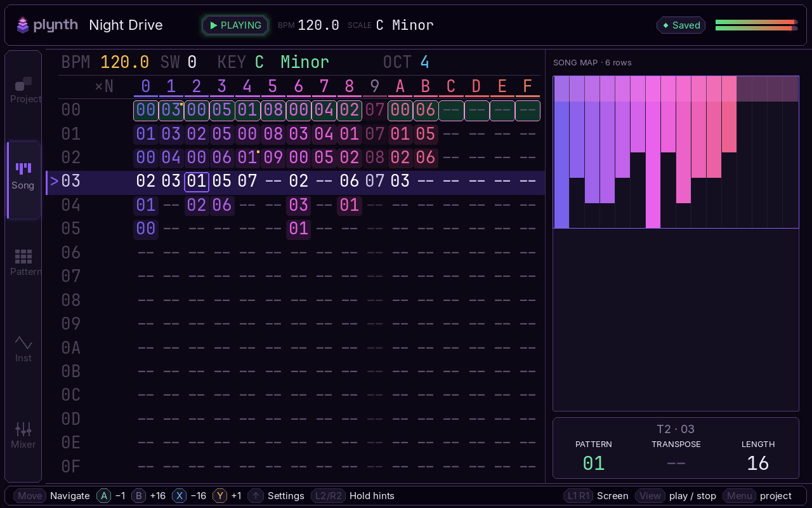Image resolution: width=812 pixels, height=508 pixels.
Task: Click the Move hint key
Action: (x=30, y=496)
